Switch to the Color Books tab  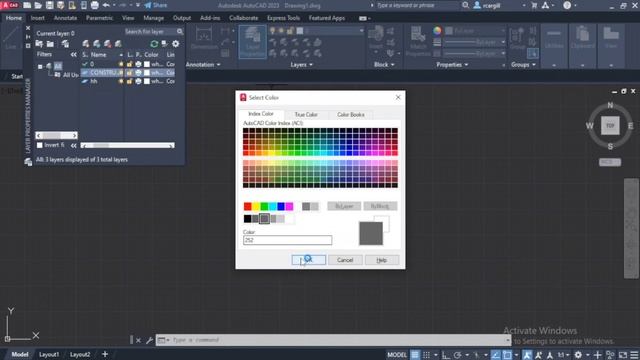(x=351, y=115)
